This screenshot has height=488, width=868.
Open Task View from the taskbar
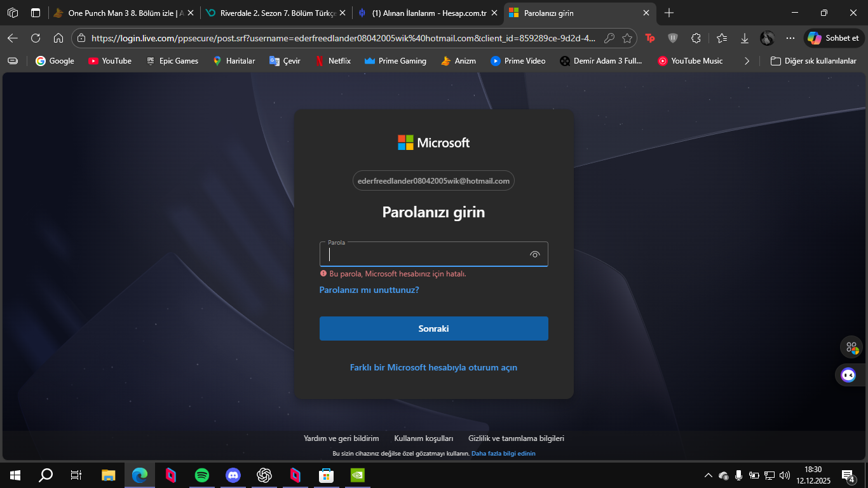click(76, 475)
